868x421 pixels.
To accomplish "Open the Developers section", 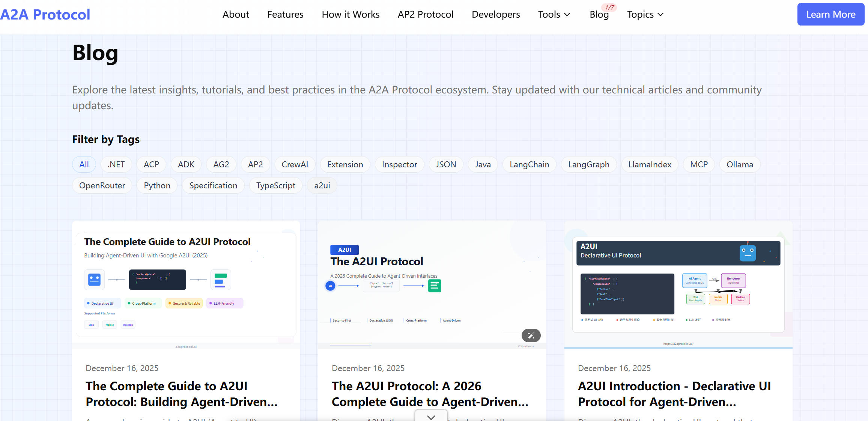I will click(495, 14).
